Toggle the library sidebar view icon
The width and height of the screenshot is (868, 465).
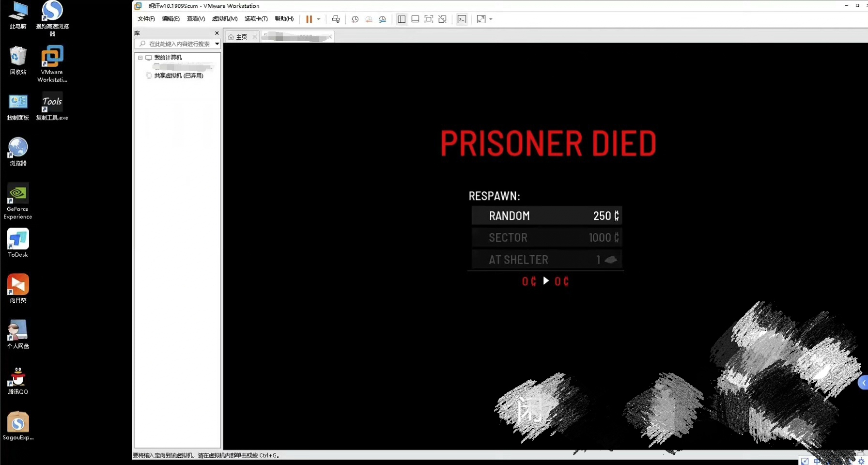(x=402, y=19)
